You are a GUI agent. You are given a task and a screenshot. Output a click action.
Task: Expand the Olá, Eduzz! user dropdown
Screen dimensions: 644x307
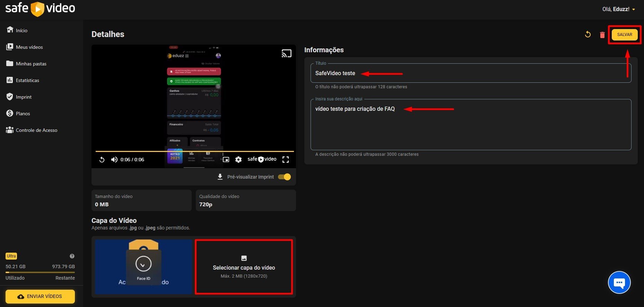[x=619, y=9]
